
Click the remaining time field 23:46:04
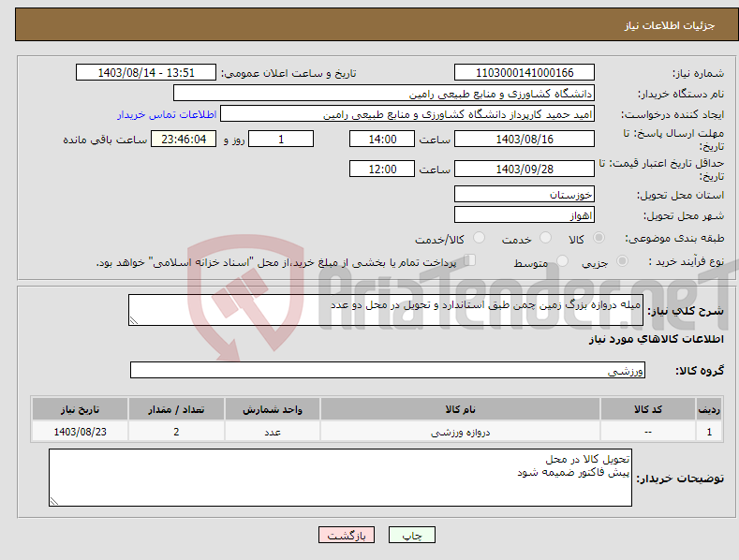pyautogui.click(x=184, y=139)
